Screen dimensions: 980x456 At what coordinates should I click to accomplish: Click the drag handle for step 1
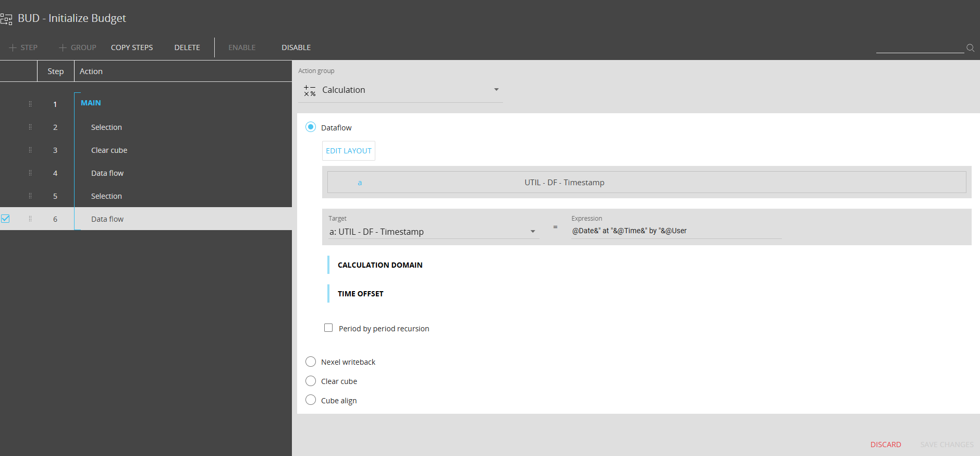30,104
